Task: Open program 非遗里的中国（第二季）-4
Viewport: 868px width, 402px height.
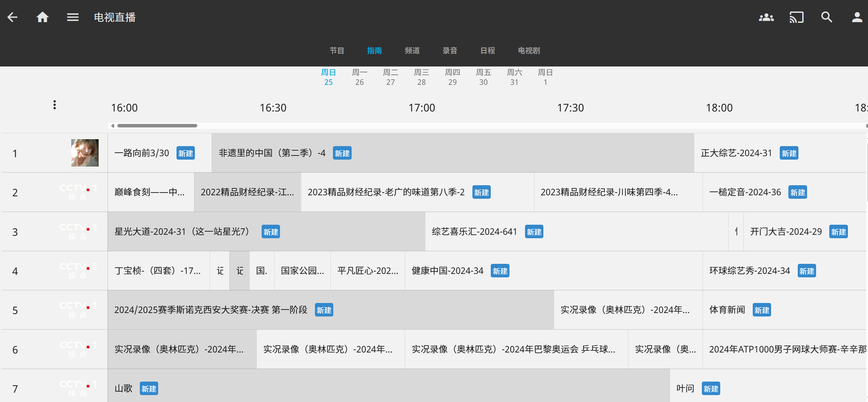Action: point(272,153)
